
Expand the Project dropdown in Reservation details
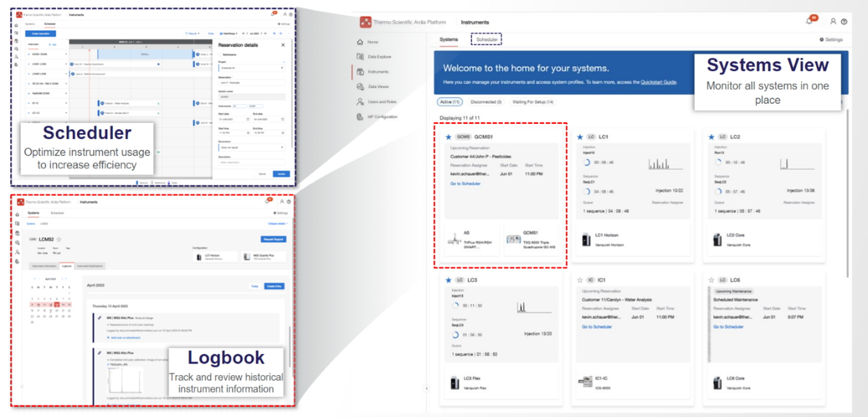click(x=282, y=67)
